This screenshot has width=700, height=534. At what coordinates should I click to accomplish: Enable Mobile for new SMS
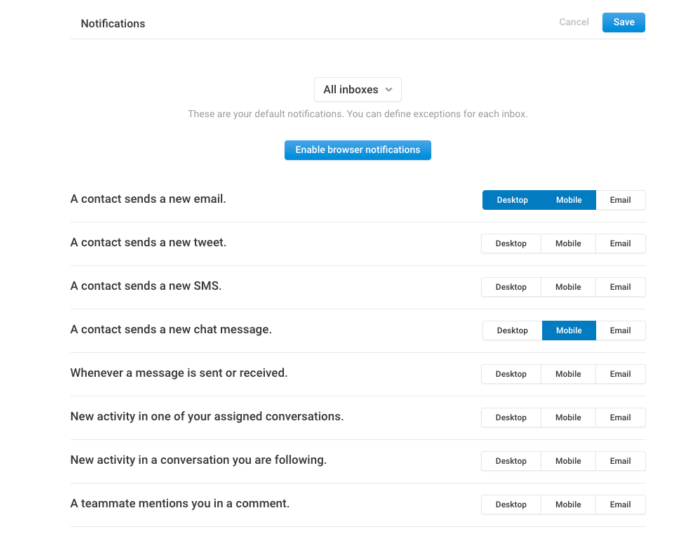tap(568, 287)
